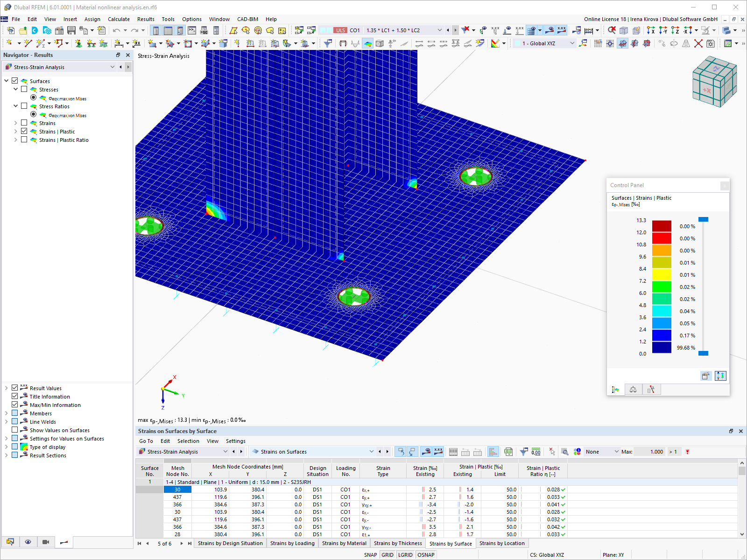Viewport: 747px width, 560px height.
Task: Open the Calculate menu
Action: click(x=119, y=19)
